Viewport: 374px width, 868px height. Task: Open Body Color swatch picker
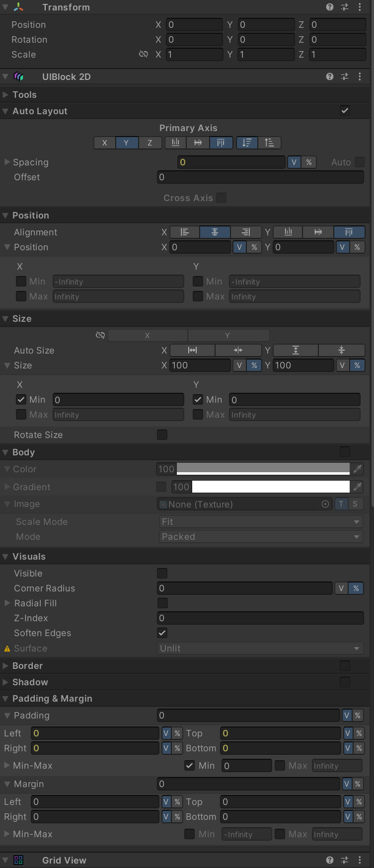pos(263,469)
